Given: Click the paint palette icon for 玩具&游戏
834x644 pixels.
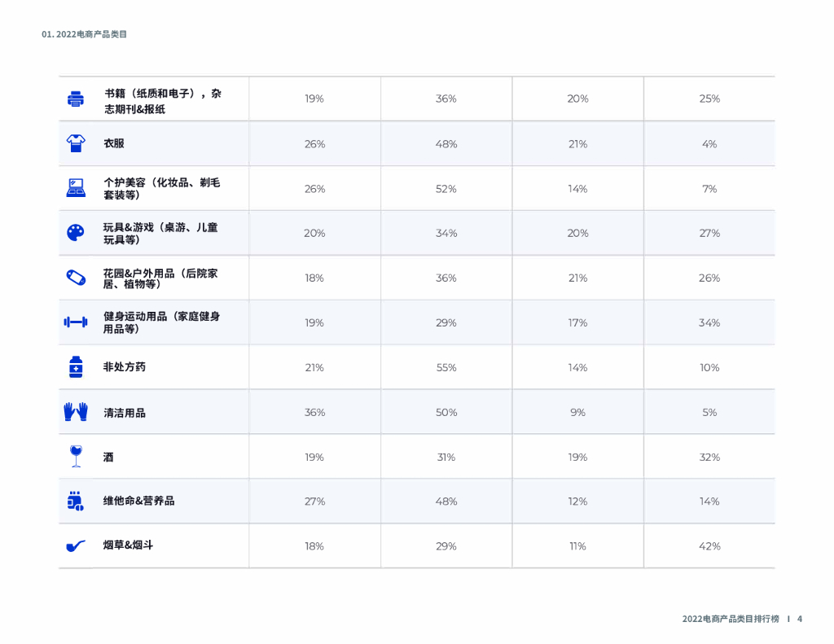Looking at the screenshot, I should [75, 233].
